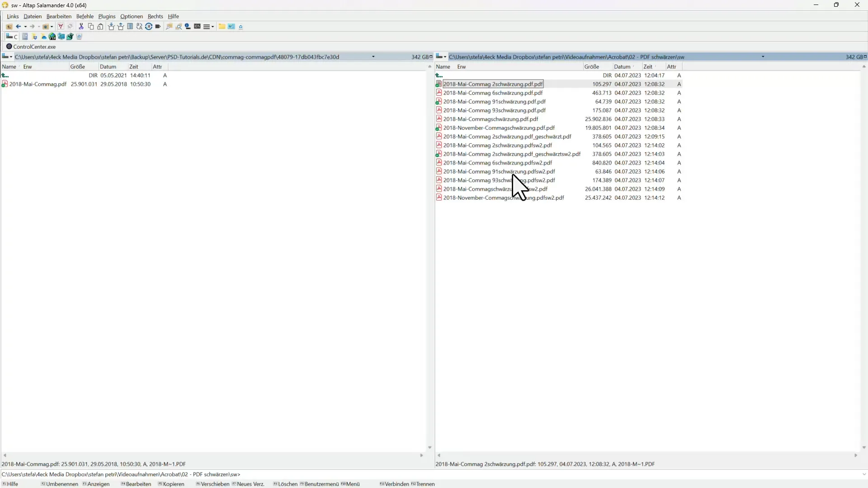Launch ControlCenter.exe from user menu bar
The height and width of the screenshot is (488, 868).
tap(31, 47)
